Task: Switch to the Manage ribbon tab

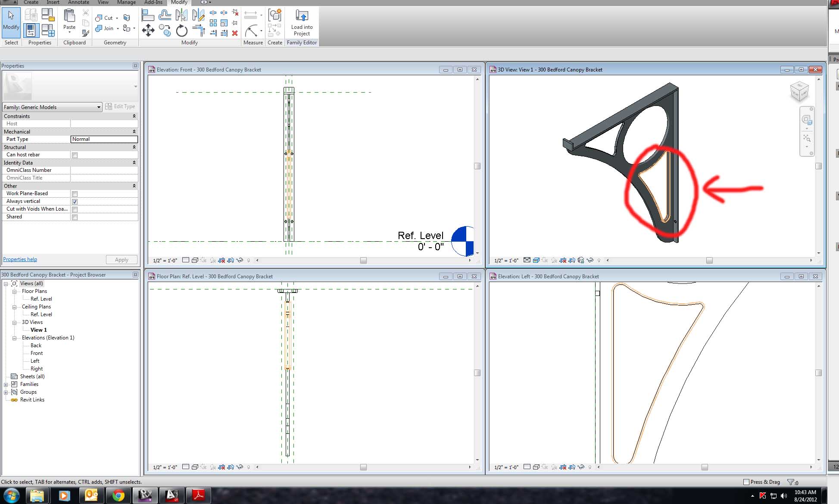Action: click(x=126, y=3)
